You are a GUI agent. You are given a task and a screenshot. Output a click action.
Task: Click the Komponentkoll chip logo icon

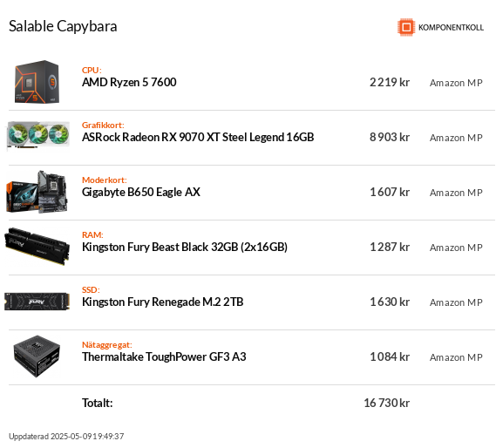pyautogui.click(x=406, y=27)
